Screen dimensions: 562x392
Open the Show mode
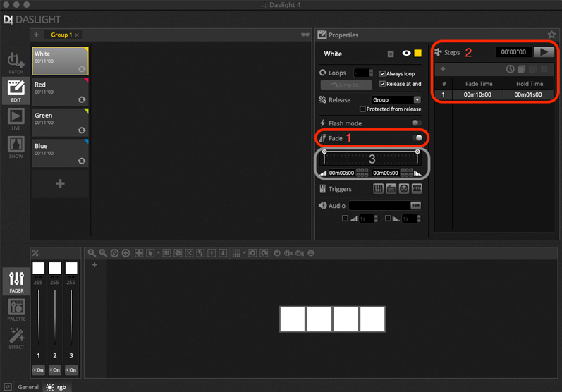point(16,147)
